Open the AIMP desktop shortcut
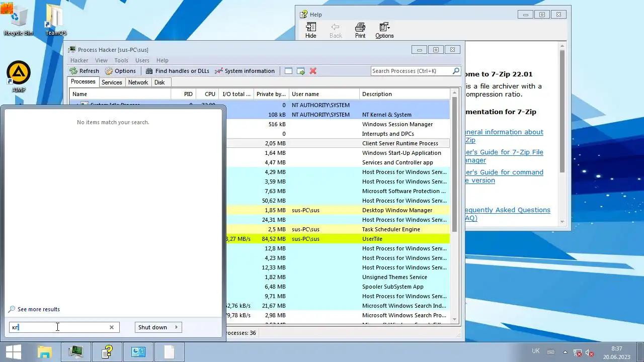This screenshot has width=644, height=362. click(19, 77)
